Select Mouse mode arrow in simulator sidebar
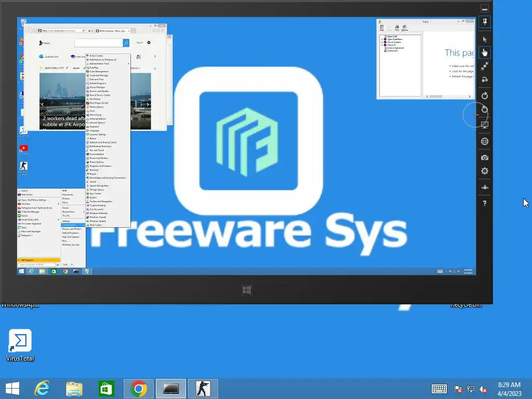 tap(485, 39)
